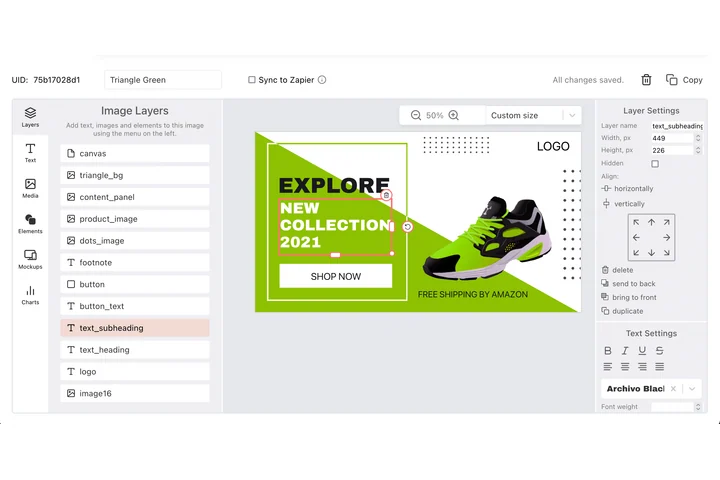Click the top-right position arrow
The height and width of the screenshot is (480, 720).
tap(666, 222)
